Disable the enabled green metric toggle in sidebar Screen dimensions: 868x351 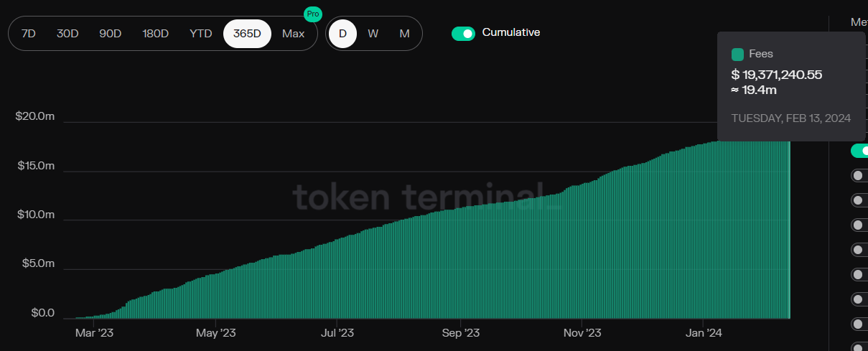tap(859, 151)
